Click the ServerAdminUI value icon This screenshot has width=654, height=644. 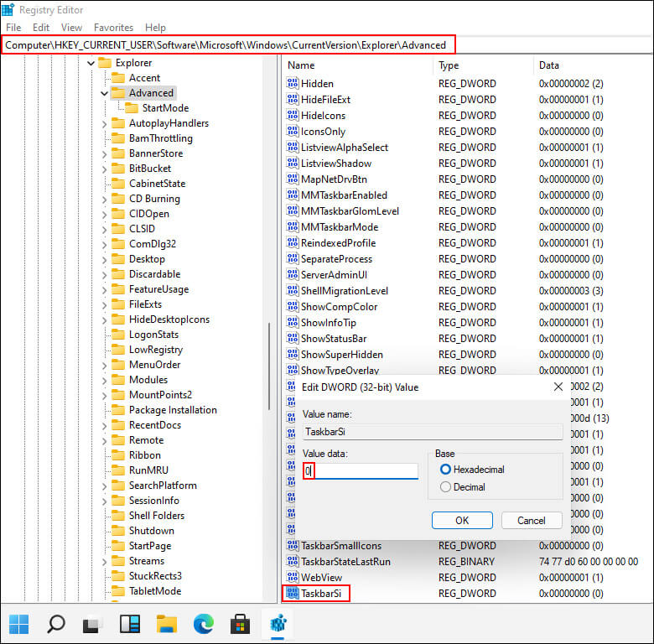coord(293,274)
